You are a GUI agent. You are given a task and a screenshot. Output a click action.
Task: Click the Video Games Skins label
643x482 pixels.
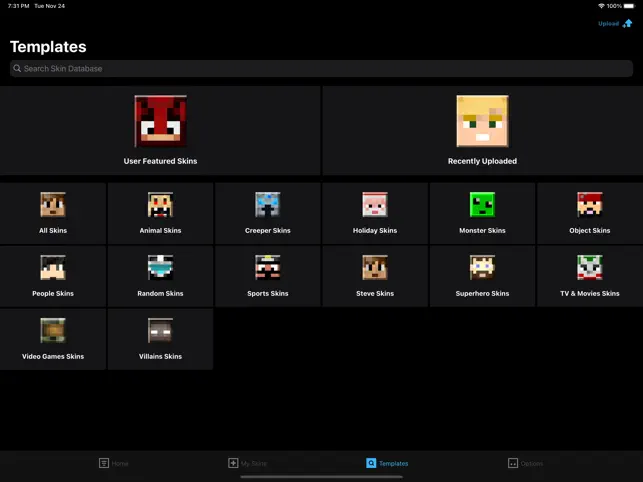click(x=53, y=356)
